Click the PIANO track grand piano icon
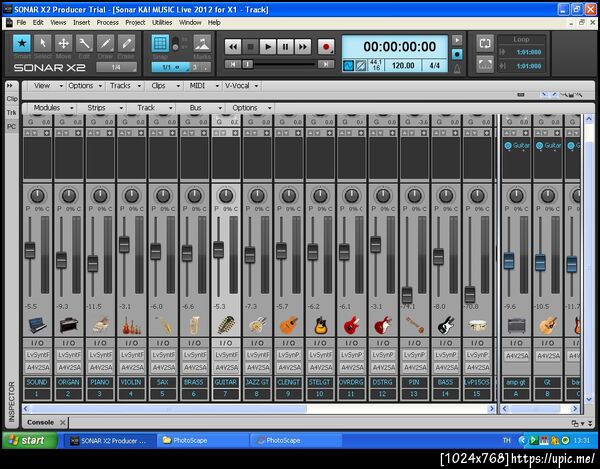The width and height of the screenshot is (600, 469). point(100,325)
